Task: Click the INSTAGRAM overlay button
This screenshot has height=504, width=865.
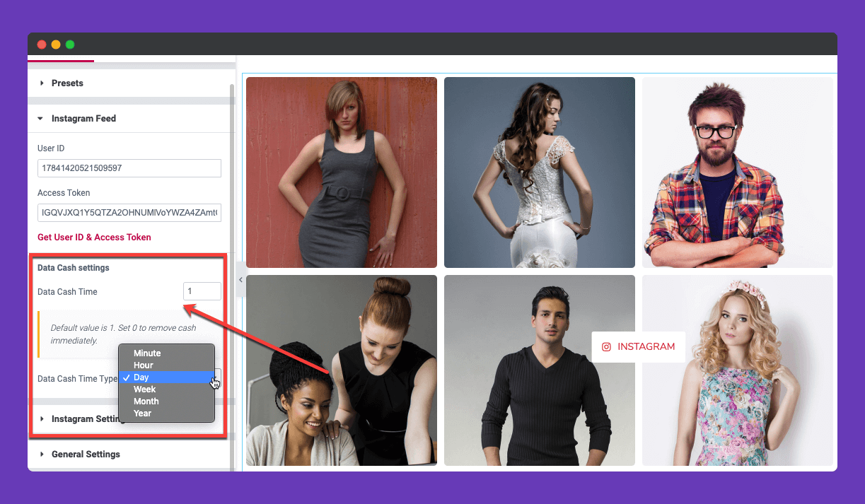Action: (x=639, y=346)
